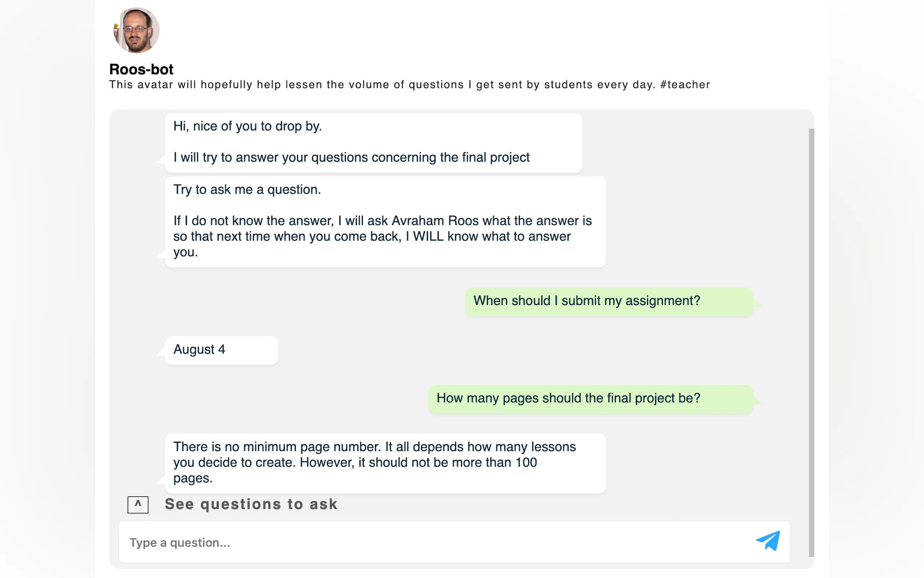The width and height of the screenshot is (924, 578).
Task: Expand the See questions to ask caret
Action: (x=138, y=504)
